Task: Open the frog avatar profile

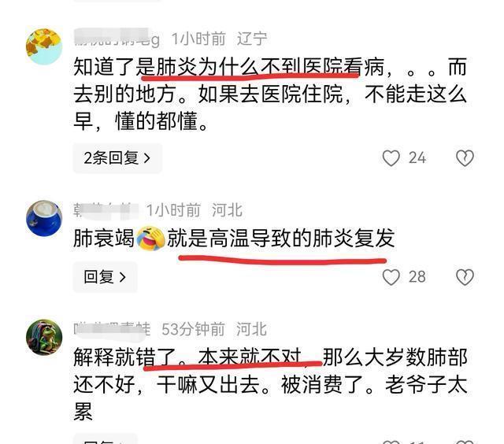Action: pyautogui.click(x=44, y=337)
